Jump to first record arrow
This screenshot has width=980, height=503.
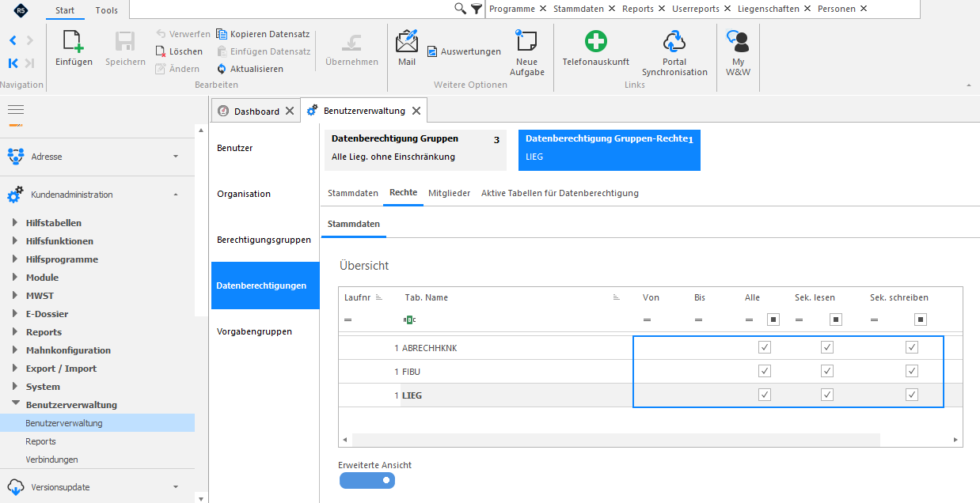pyautogui.click(x=13, y=62)
